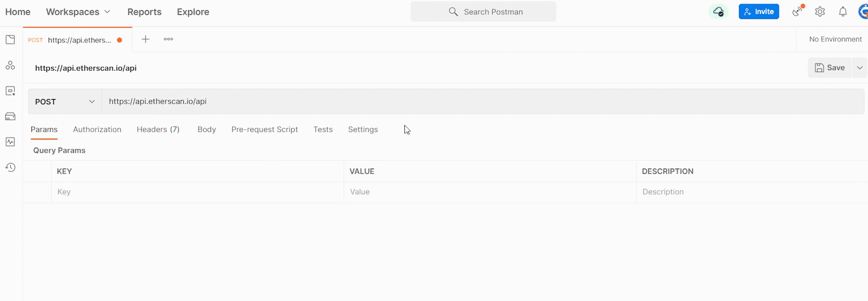Screen dimensions: 868x301
Task: Switch to the Body tab
Action: click(x=207, y=130)
